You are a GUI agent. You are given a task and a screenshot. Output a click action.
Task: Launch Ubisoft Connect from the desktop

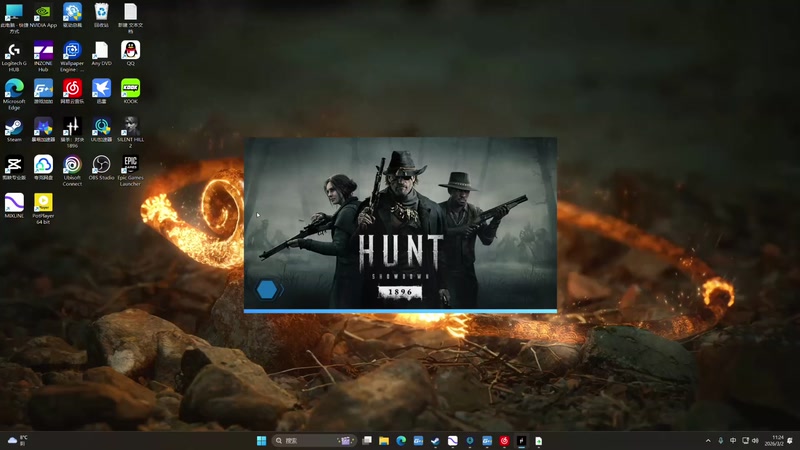[72, 170]
